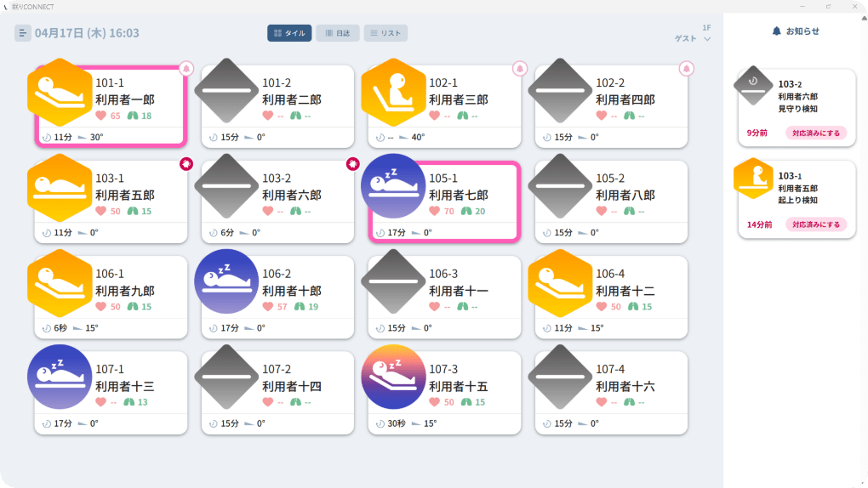Select the name 利用者十二

coord(625,291)
